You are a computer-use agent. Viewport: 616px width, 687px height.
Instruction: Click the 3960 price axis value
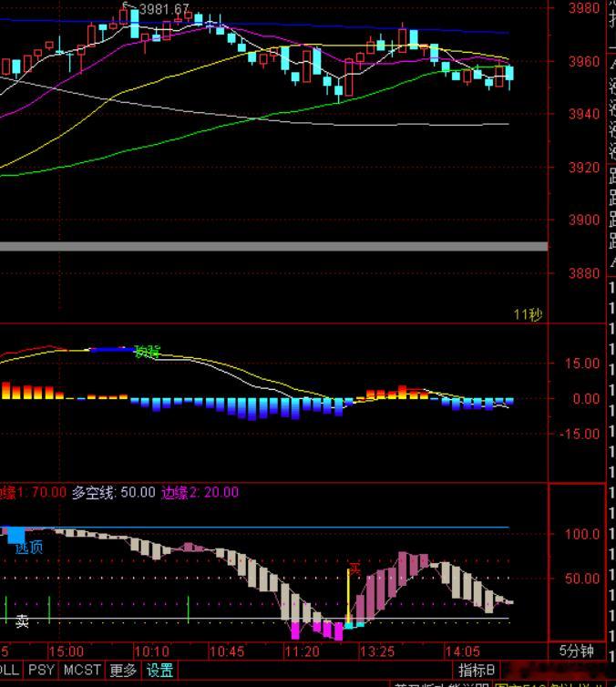(x=584, y=61)
